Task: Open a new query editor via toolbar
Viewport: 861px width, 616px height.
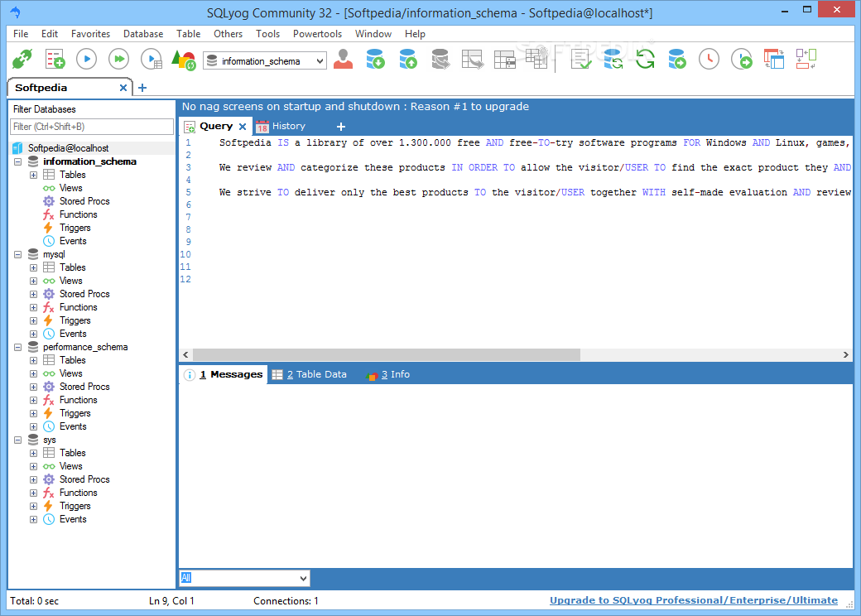Action: [x=55, y=59]
